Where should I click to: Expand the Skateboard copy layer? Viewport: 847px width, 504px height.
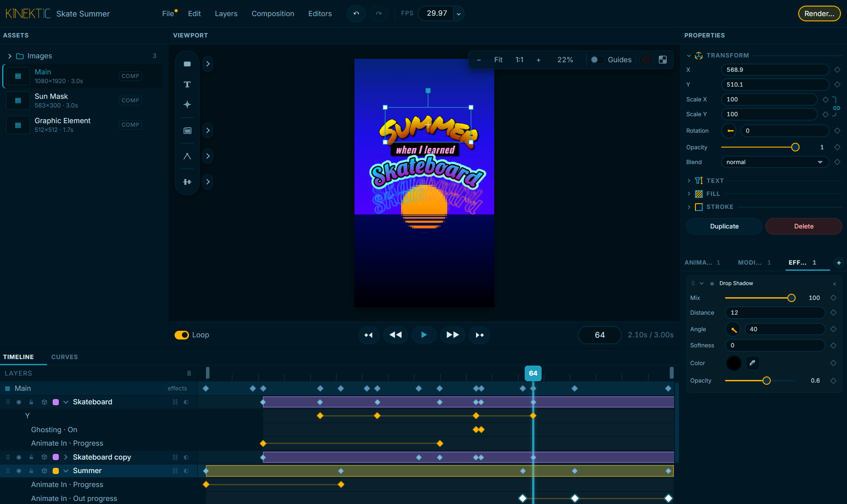(66, 457)
